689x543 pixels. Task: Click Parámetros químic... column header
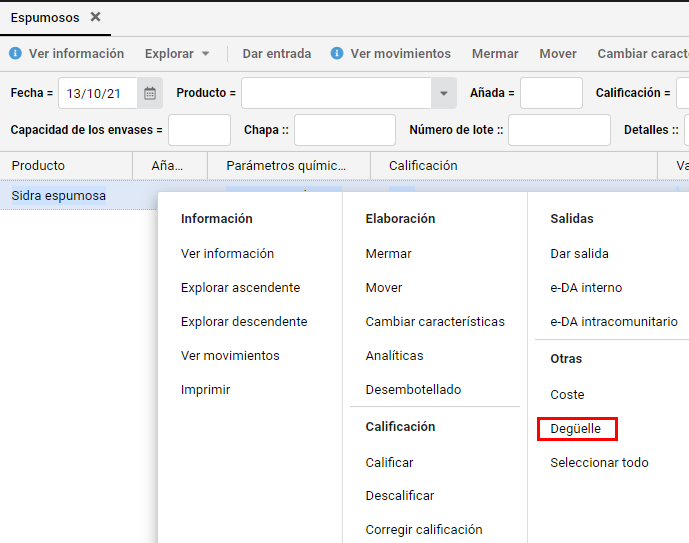click(289, 166)
